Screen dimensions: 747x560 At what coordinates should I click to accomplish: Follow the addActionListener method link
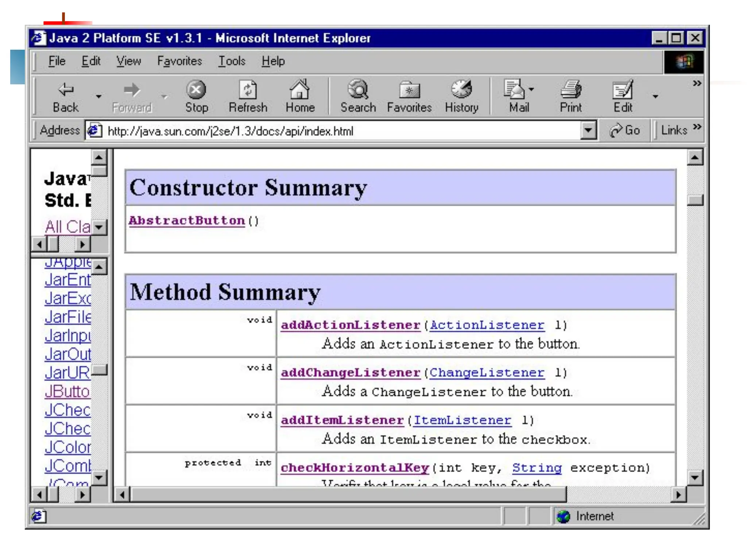[x=350, y=325]
